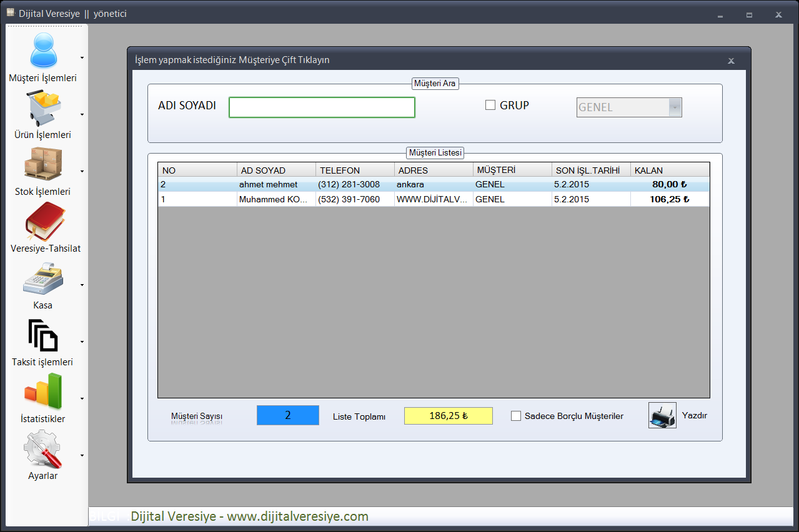This screenshot has height=532, width=799.
Task: Expand the İstatistikler dropdown arrow
Action: pos(82,399)
